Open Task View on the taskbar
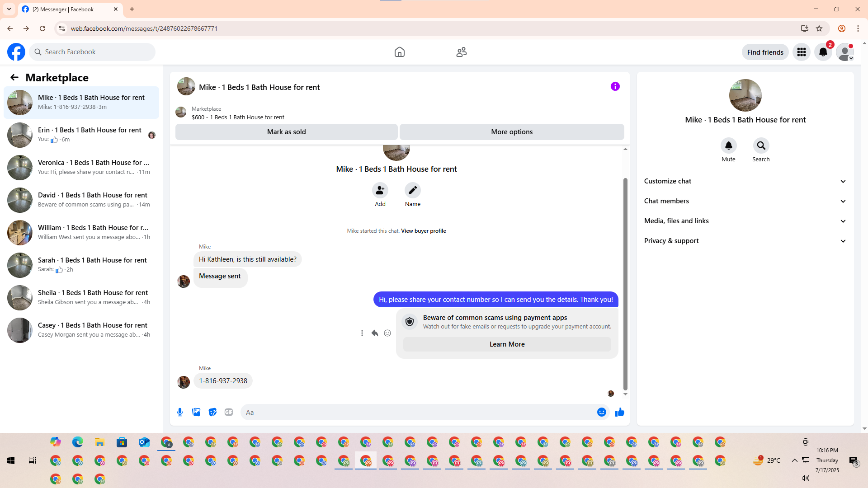The height and width of the screenshot is (488, 868). pos(33,460)
